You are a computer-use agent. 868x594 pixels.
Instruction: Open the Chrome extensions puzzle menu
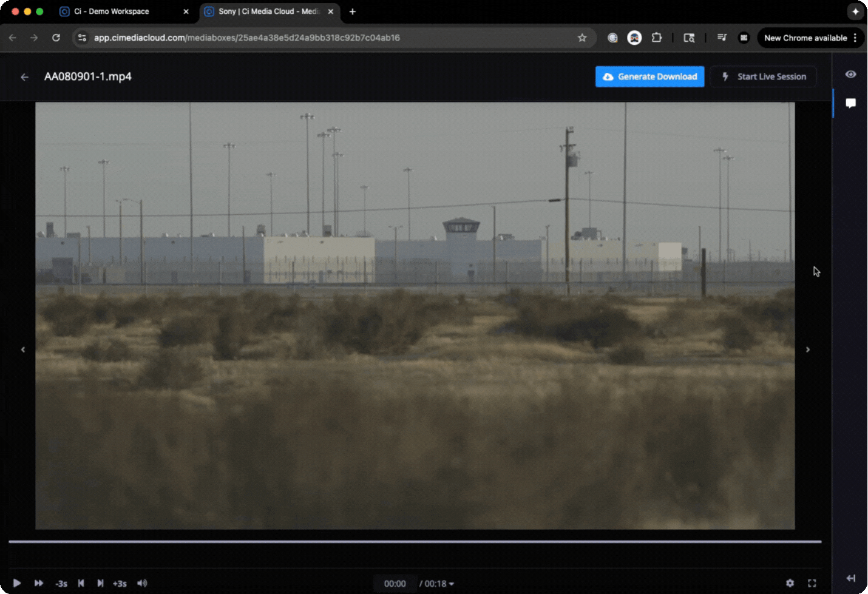(656, 38)
